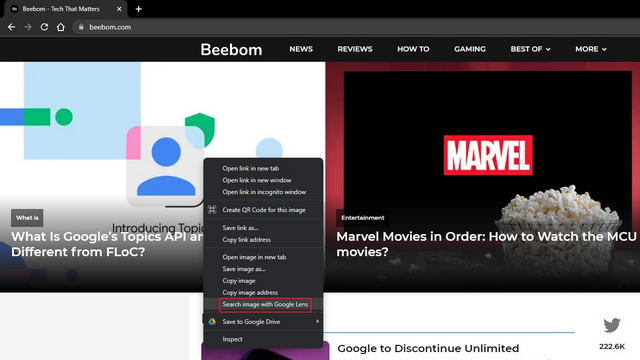Image resolution: width=640 pixels, height=360 pixels.
Task: Click the Beebom site logo
Action: click(x=231, y=49)
